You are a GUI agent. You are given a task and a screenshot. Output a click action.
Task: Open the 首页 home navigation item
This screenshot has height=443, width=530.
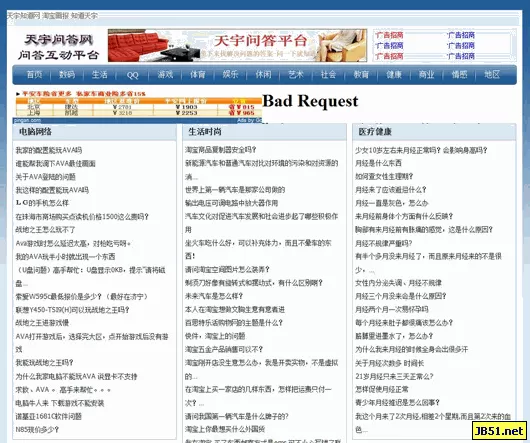(x=34, y=74)
